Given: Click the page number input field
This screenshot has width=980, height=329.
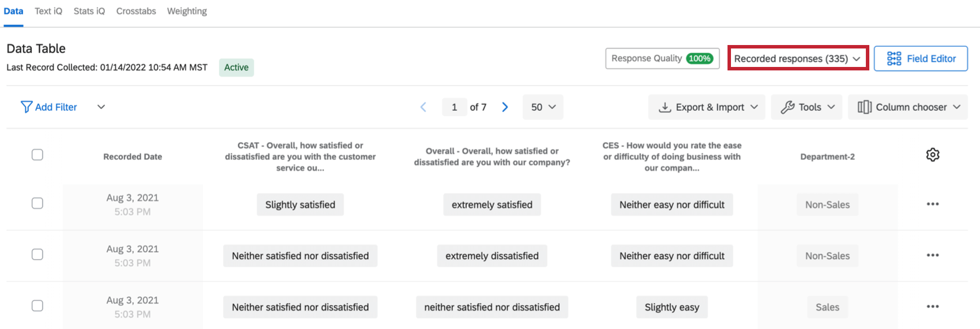Looking at the screenshot, I should click(x=454, y=107).
